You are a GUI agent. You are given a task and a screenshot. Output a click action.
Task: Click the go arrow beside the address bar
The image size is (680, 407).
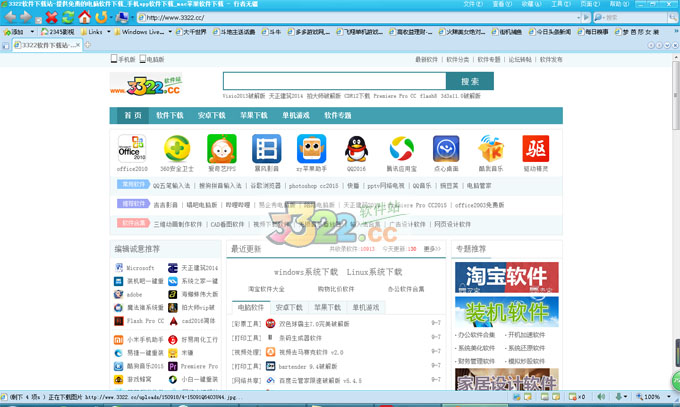pyautogui.click(x=587, y=17)
